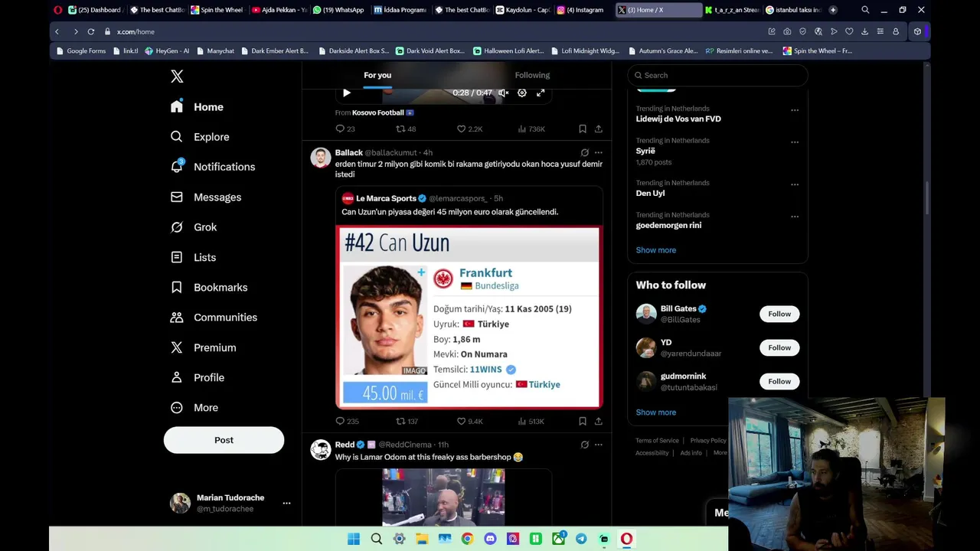Follow the YD account
Screen dimensions: 980x551
coord(779,347)
